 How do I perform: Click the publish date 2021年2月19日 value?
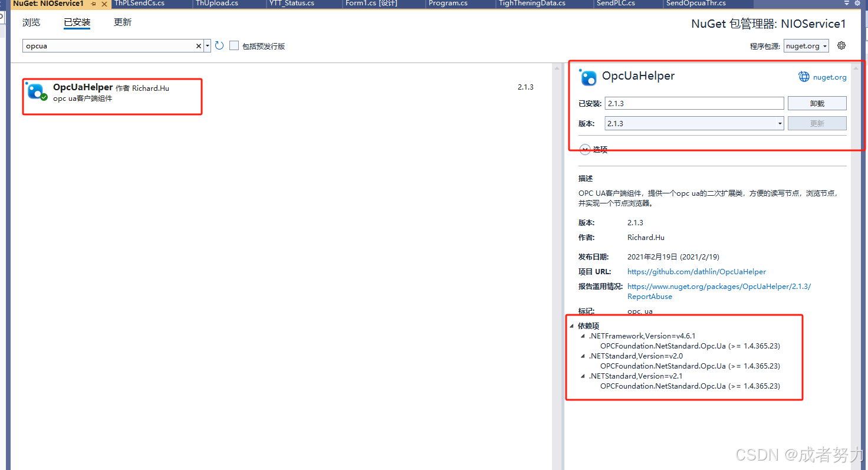(x=673, y=257)
